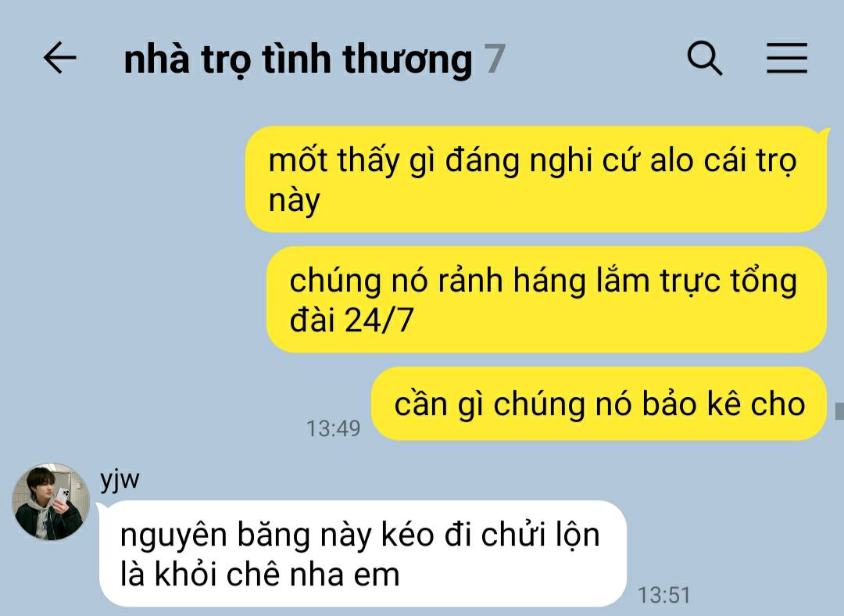This screenshot has height=616, width=844.
Task: Tap the 13:51 timestamp
Action: pyautogui.click(x=663, y=595)
